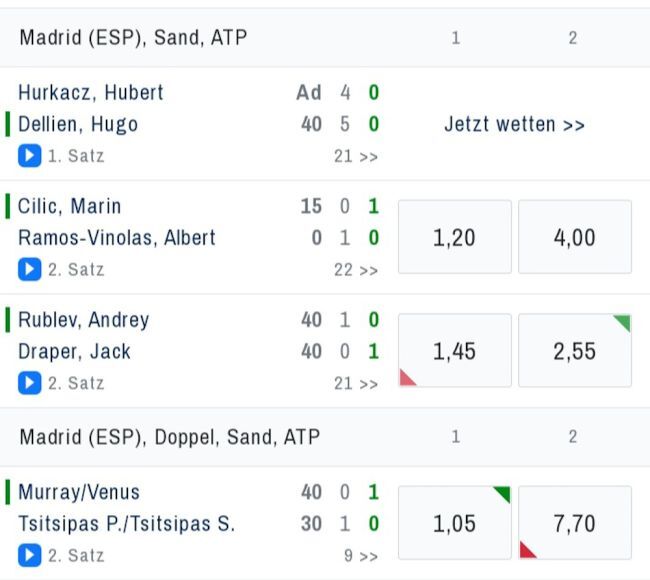
Task: Select Madrid (ESP), Doppel, Sand, ATP header
Action: (x=169, y=437)
